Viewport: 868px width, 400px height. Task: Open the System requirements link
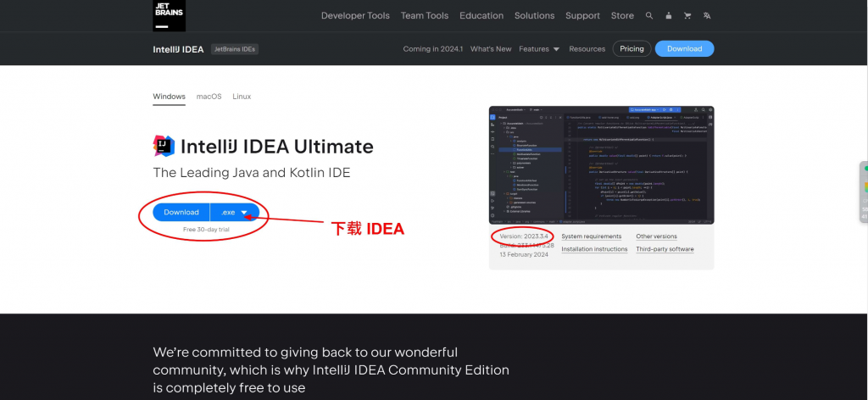(591, 236)
